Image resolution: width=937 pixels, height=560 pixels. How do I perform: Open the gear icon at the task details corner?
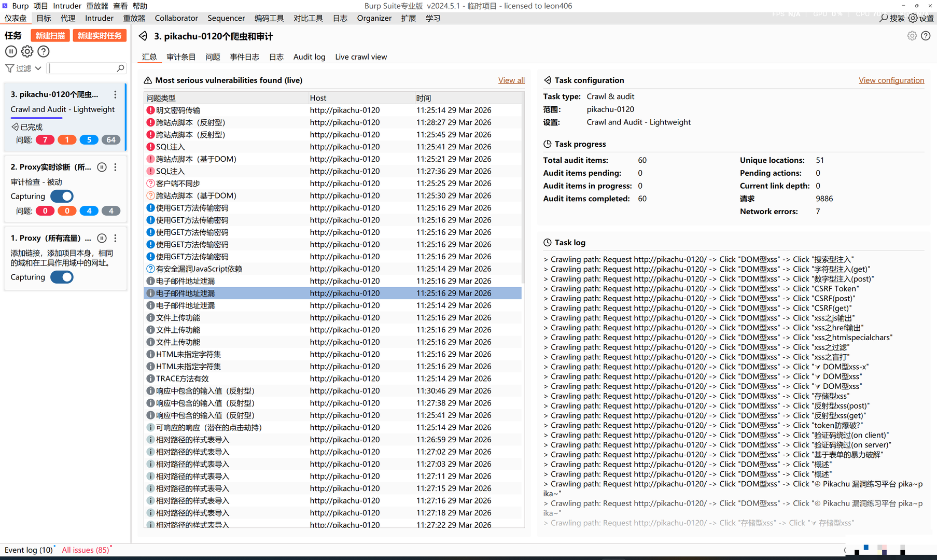pos(912,36)
